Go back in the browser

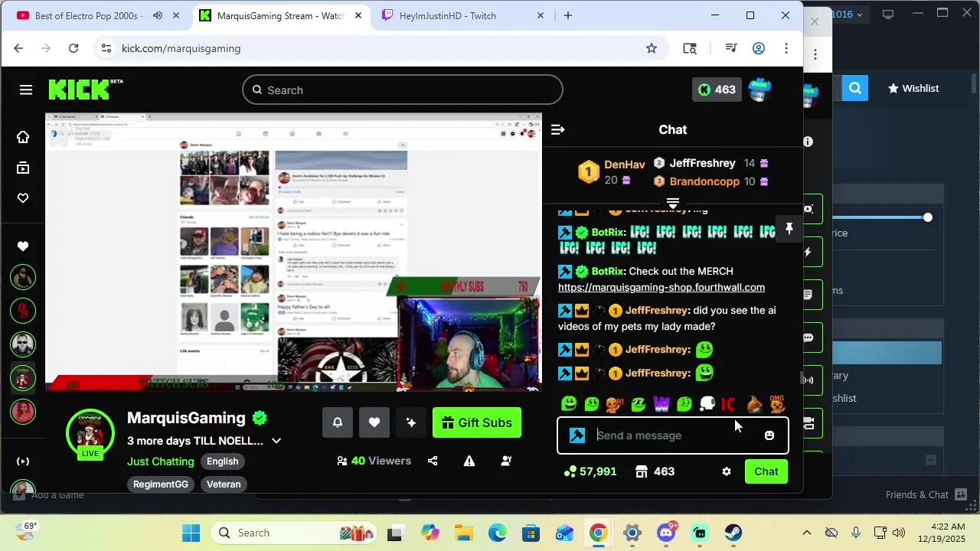(x=18, y=48)
